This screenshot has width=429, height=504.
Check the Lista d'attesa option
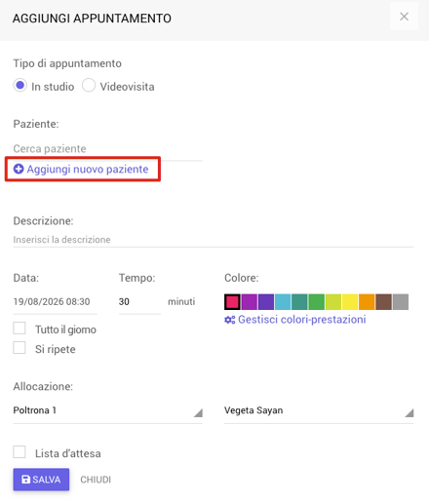click(x=19, y=452)
